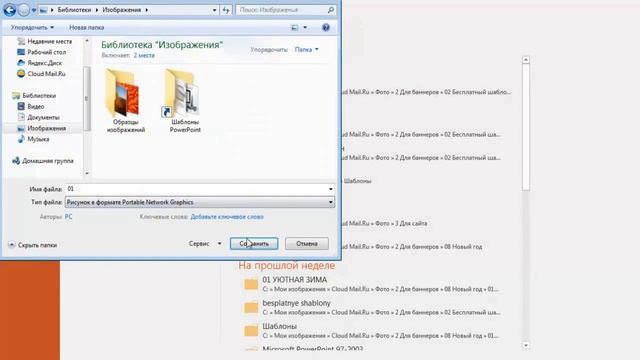Open the file name dropdown arrow
This screenshot has height=360, width=640.
(x=331, y=189)
